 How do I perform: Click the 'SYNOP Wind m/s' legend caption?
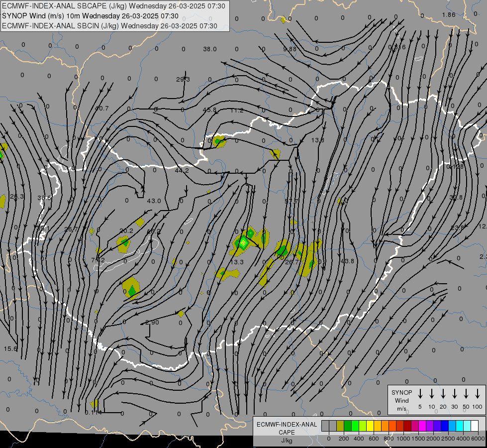[401, 400]
